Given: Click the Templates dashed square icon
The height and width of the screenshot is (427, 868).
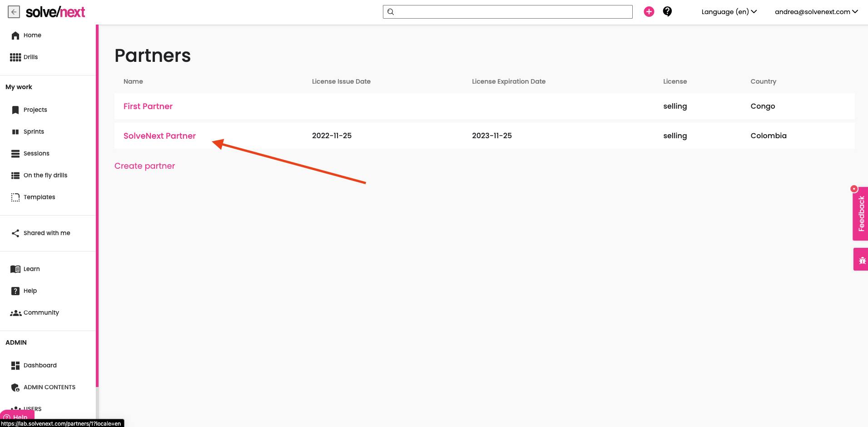Looking at the screenshot, I should pyautogui.click(x=15, y=197).
